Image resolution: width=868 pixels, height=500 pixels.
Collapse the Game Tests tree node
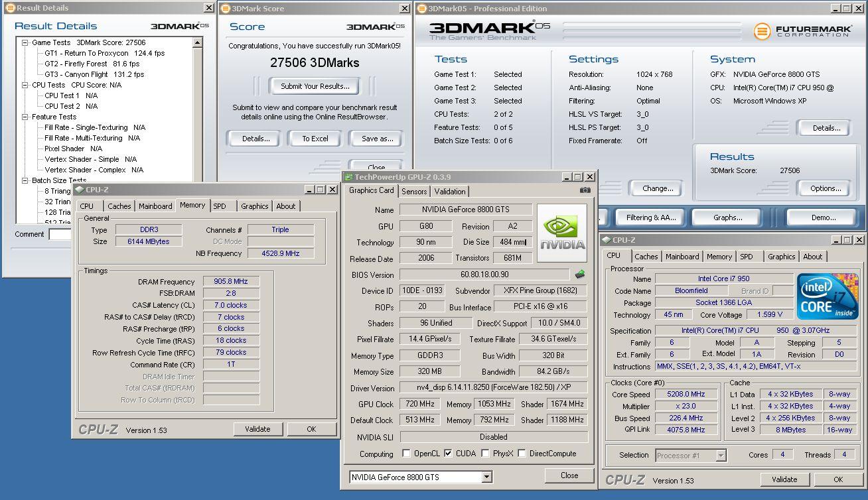click(25, 42)
